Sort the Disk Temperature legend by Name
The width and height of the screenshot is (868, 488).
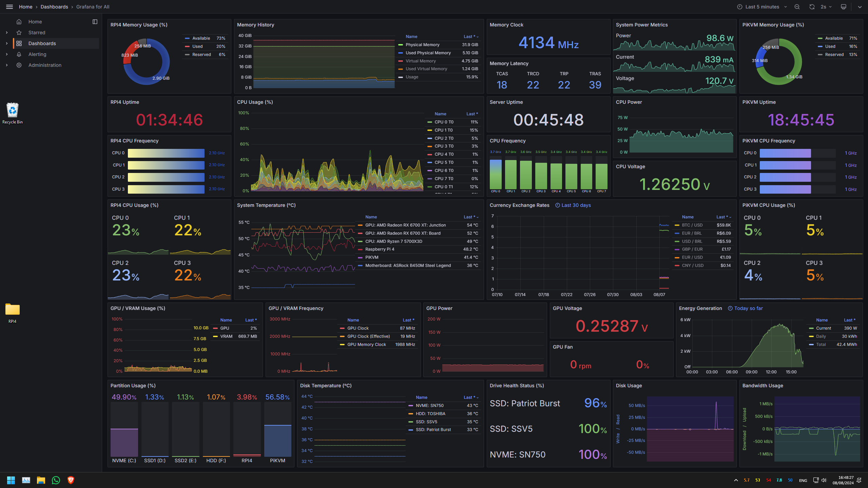(421, 397)
